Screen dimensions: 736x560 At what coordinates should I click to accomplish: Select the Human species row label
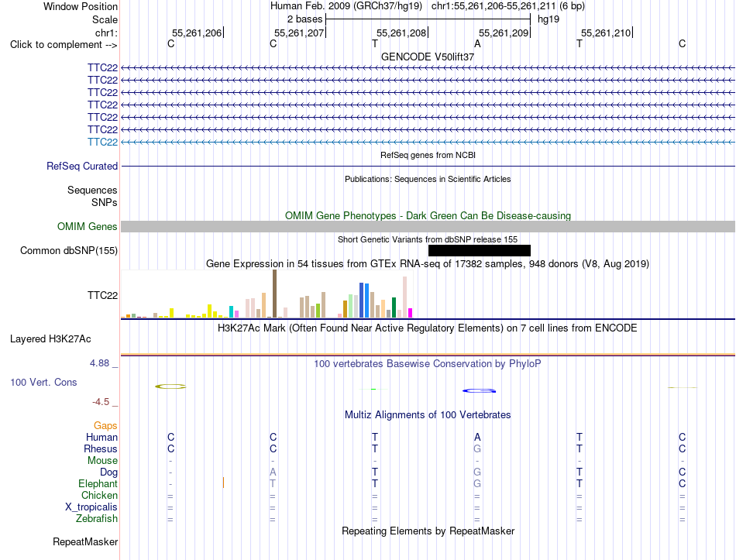(101, 438)
